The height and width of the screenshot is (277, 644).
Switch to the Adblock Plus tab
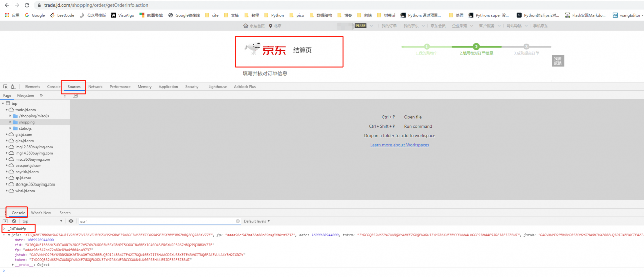(245, 87)
